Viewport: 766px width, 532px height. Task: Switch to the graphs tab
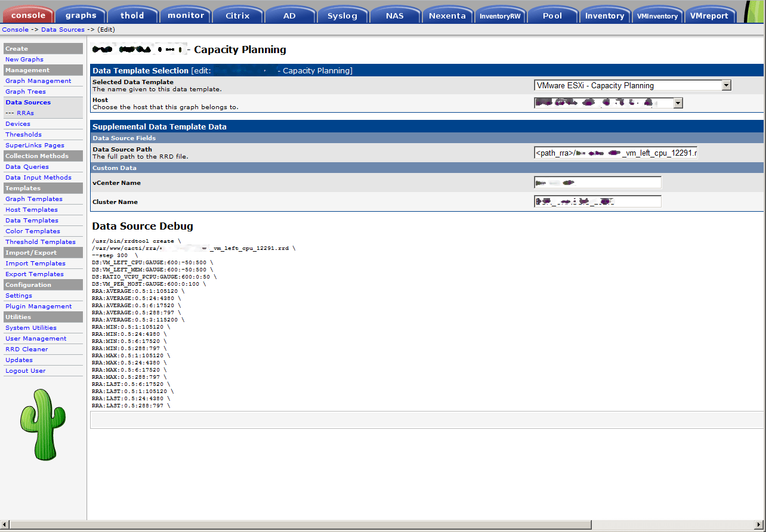[81, 16]
